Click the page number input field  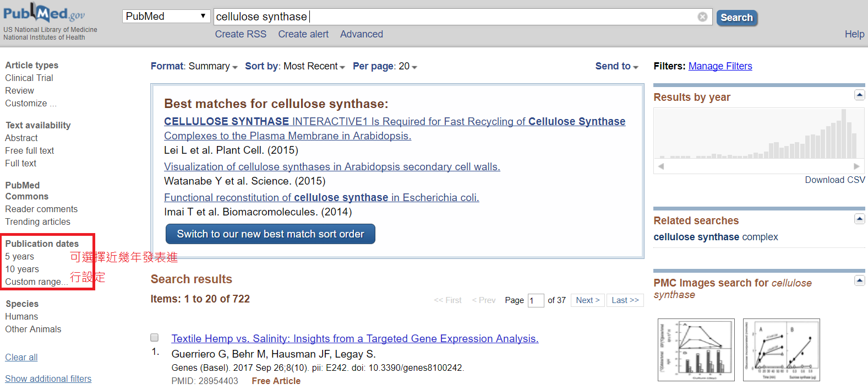(536, 300)
